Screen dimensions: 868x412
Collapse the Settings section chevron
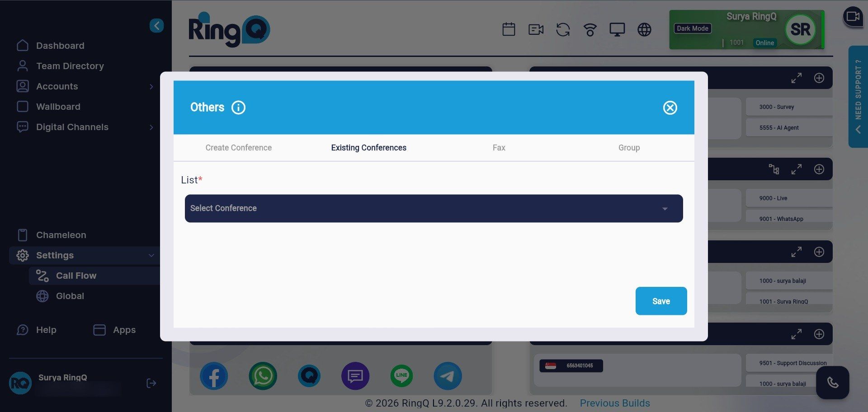coord(151,255)
